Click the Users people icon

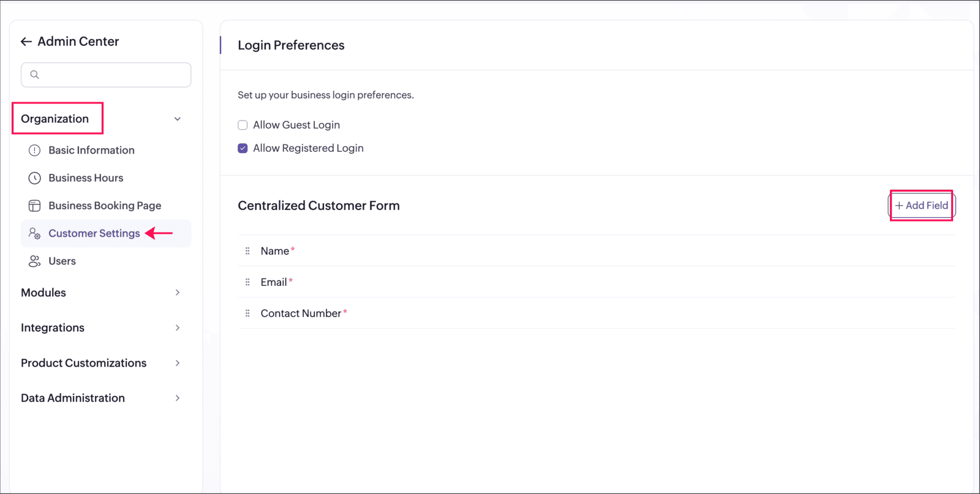[x=35, y=261]
